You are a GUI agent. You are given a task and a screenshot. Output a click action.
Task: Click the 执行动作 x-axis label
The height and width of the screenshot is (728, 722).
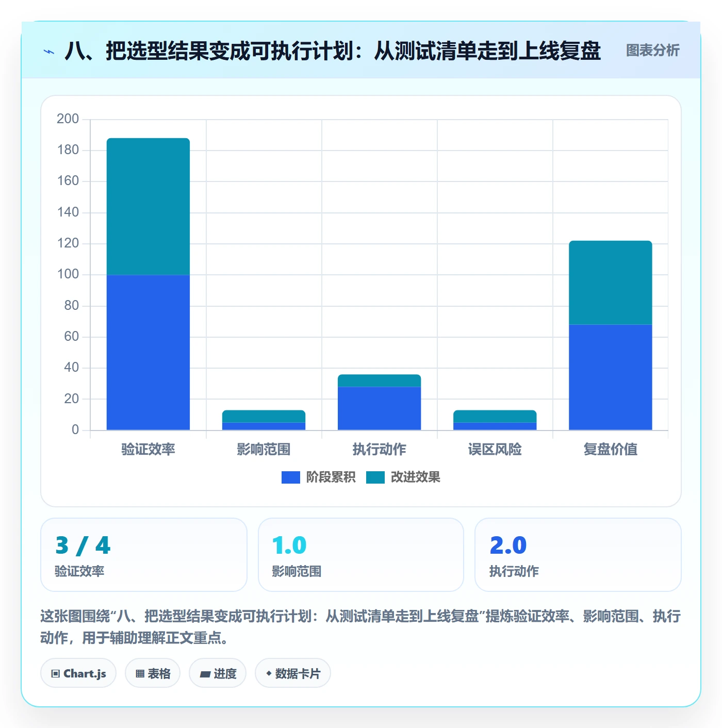[379, 450]
